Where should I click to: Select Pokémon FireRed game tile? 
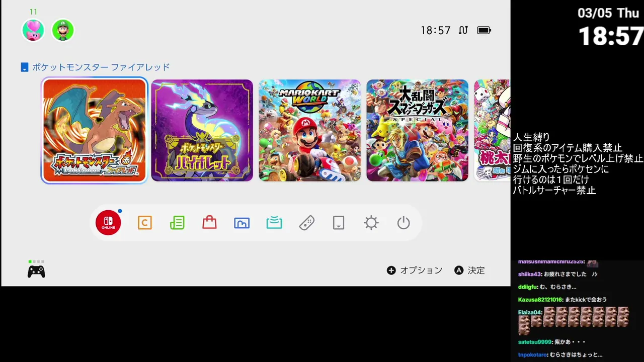pyautogui.click(x=94, y=130)
